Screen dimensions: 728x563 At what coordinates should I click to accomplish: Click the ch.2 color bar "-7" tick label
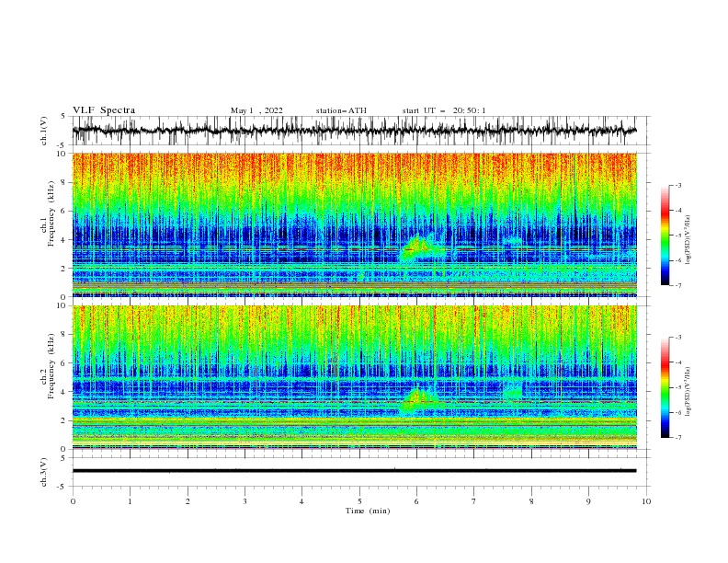pos(677,438)
